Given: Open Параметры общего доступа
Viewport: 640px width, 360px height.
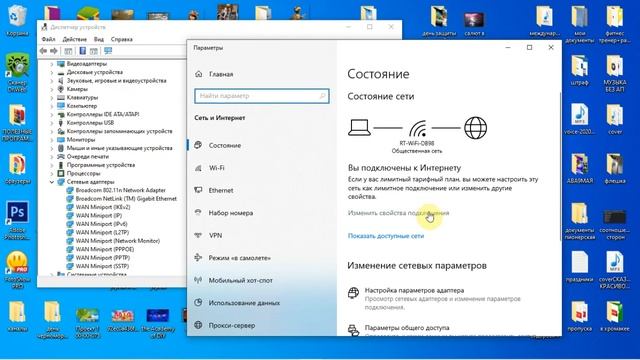Looking at the screenshot, I should click(407, 328).
